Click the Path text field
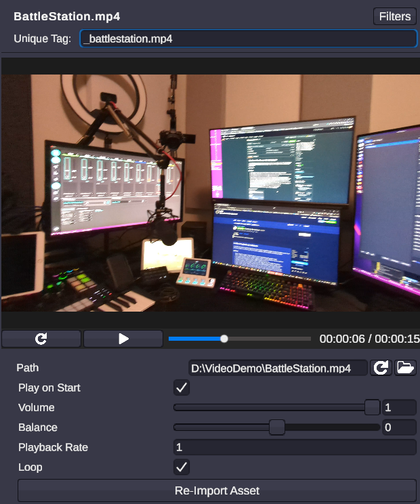This screenshot has height=504, width=420. click(x=278, y=368)
